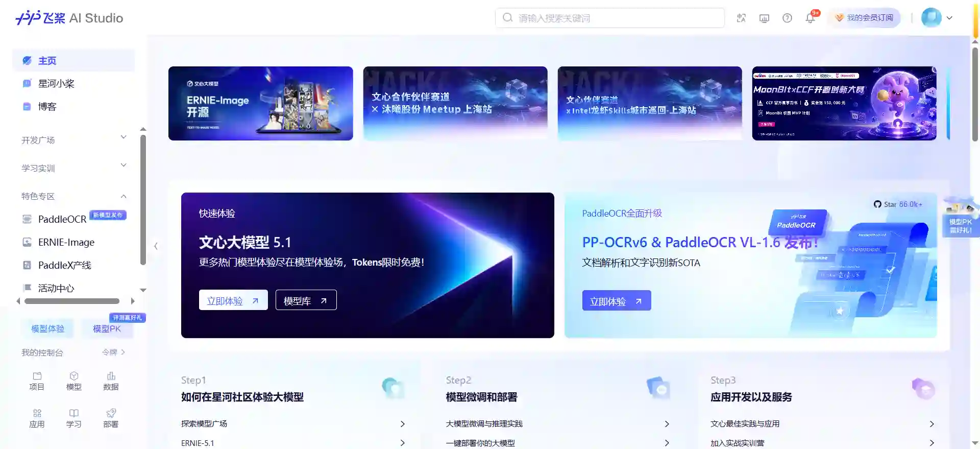Screen dimensions: 980x449
Task: Click the sidebar horizontal scrollbar right arrow
Action: [133, 301]
